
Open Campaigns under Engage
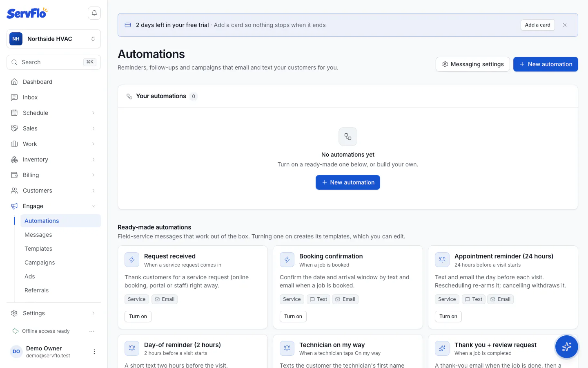click(x=60, y=263)
